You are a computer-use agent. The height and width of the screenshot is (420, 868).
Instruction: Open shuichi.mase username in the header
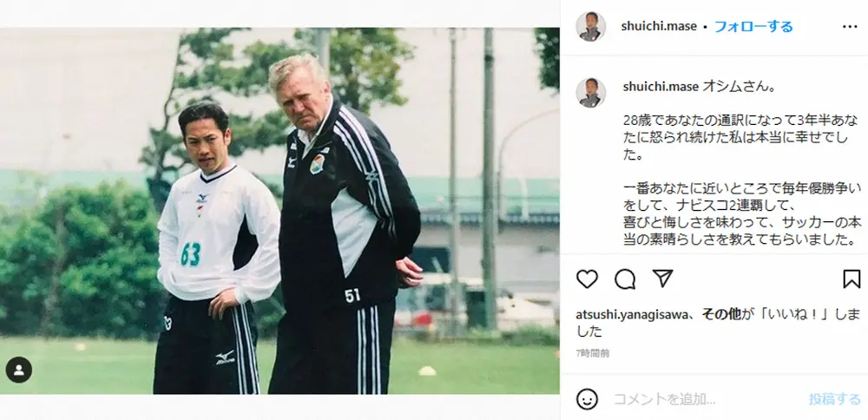pyautogui.click(x=659, y=27)
